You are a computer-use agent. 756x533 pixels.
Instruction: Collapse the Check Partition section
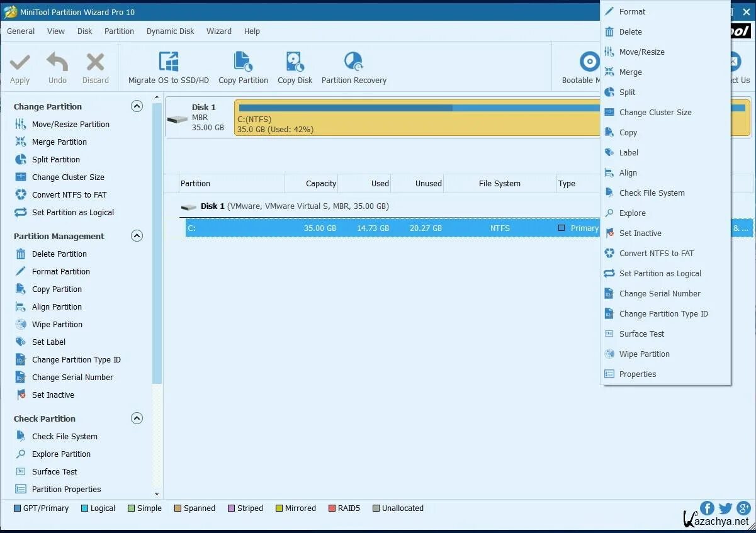click(x=137, y=418)
